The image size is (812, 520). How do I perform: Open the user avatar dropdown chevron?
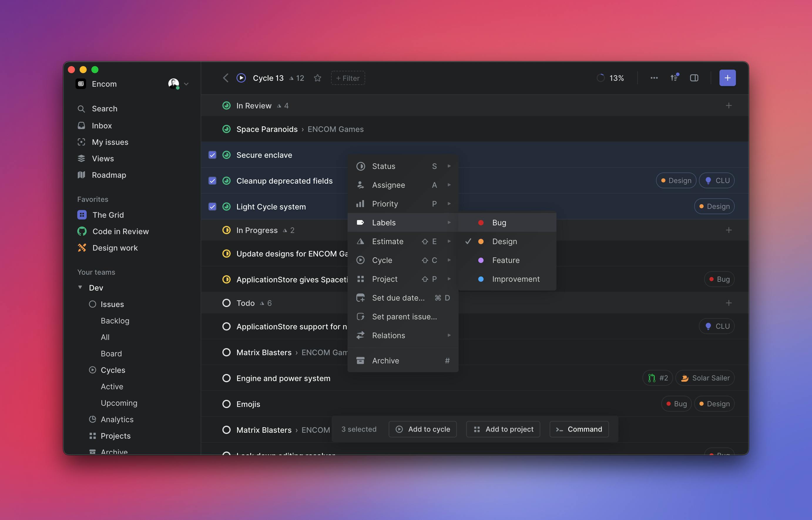[x=186, y=84]
